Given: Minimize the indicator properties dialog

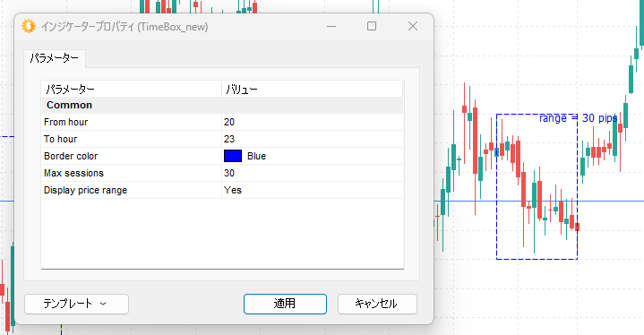Looking at the screenshot, I should click(331, 26).
